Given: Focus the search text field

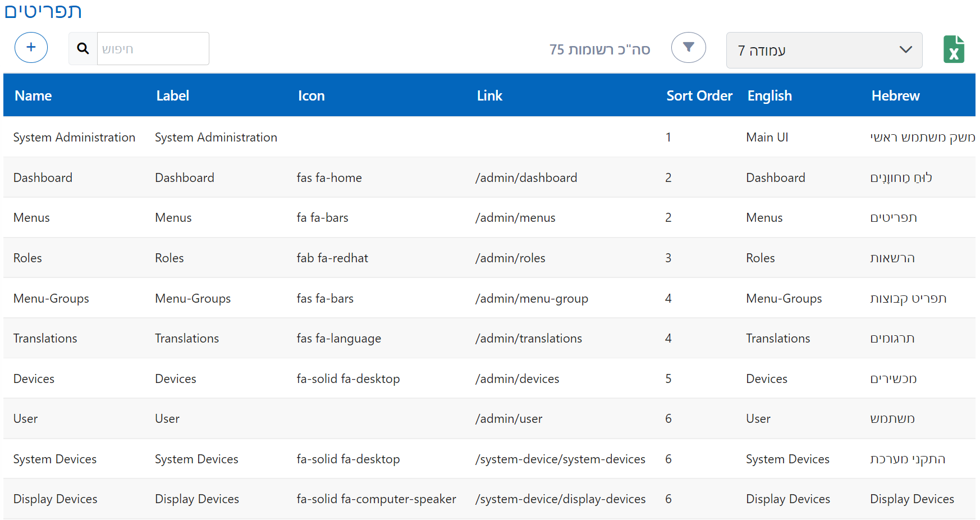Looking at the screenshot, I should click(x=153, y=49).
